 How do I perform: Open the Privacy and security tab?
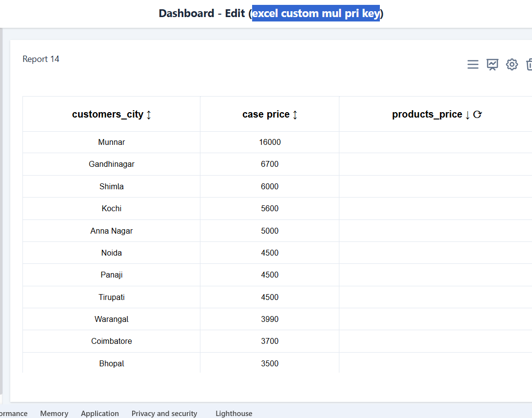pos(164,413)
